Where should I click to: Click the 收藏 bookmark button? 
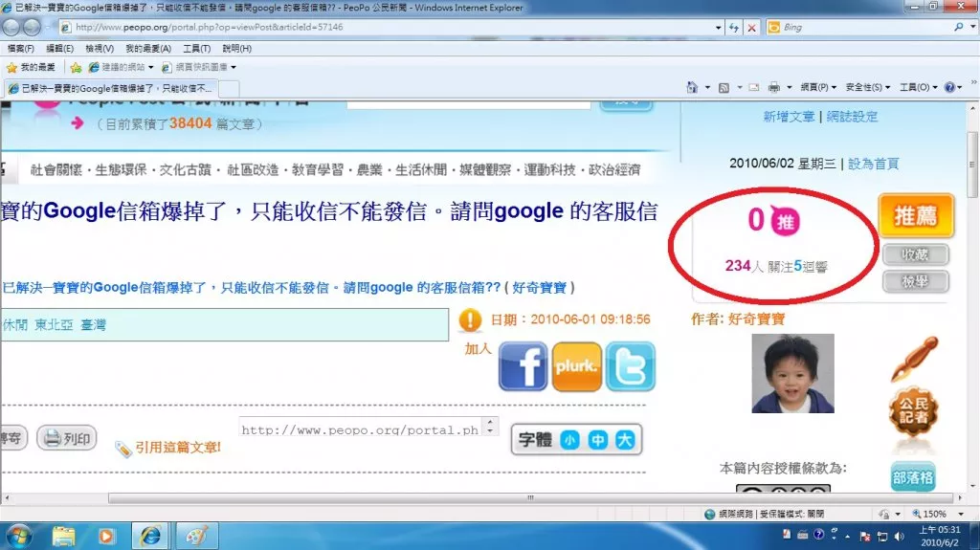tap(916, 254)
